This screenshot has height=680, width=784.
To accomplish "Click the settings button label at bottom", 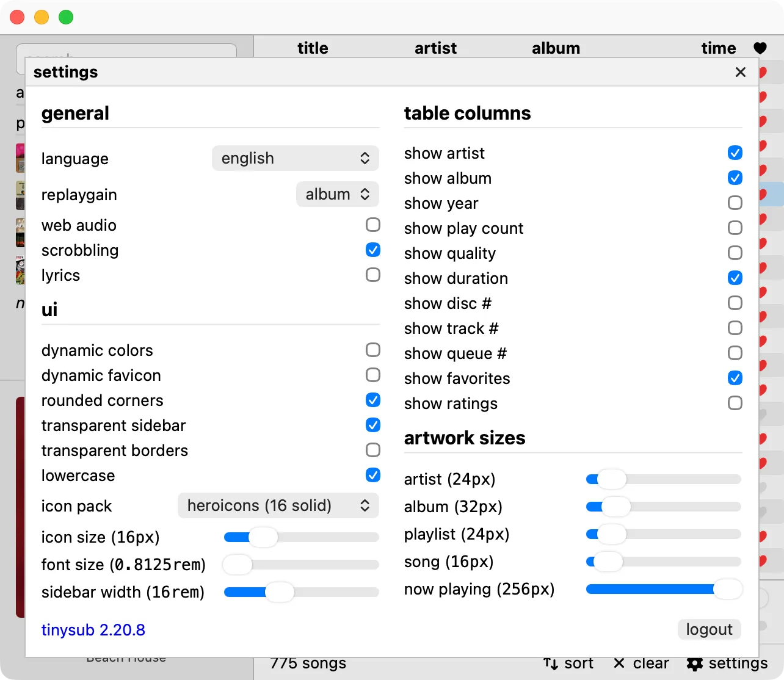I will coord(738,664).
